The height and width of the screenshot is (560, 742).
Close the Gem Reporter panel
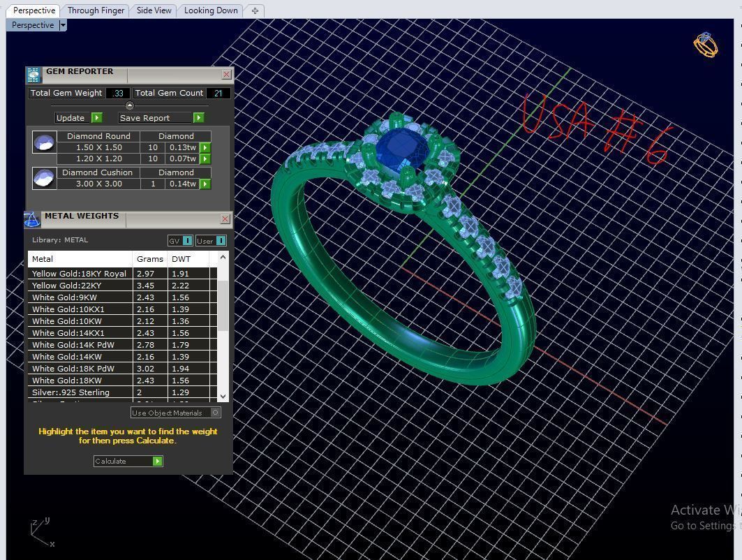click(226, 74)
